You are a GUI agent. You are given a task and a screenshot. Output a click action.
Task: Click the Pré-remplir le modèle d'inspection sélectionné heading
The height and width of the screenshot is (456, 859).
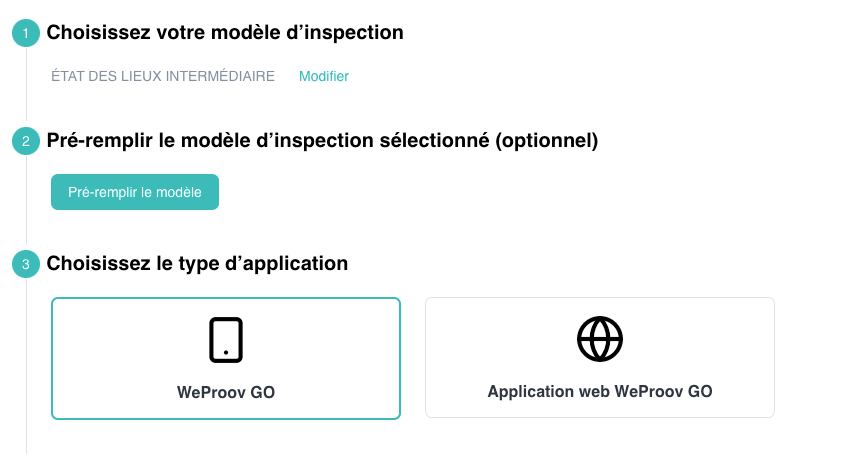[x=322, y=140]
